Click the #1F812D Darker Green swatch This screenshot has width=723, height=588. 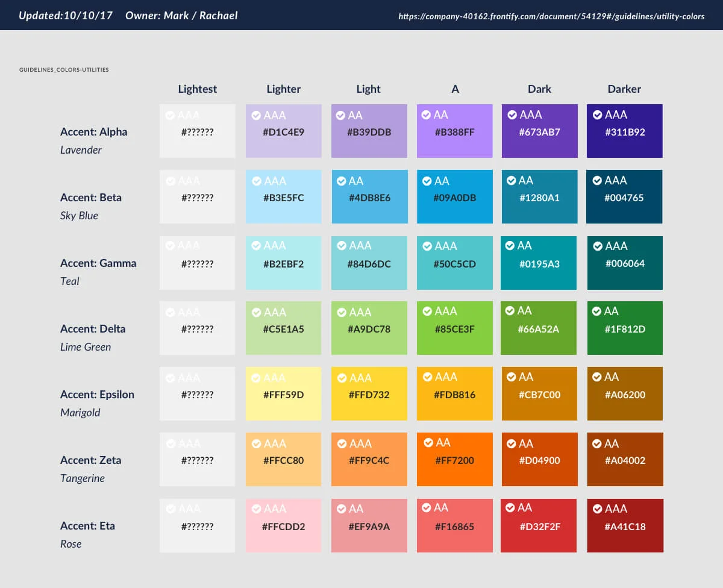(625, 328)
